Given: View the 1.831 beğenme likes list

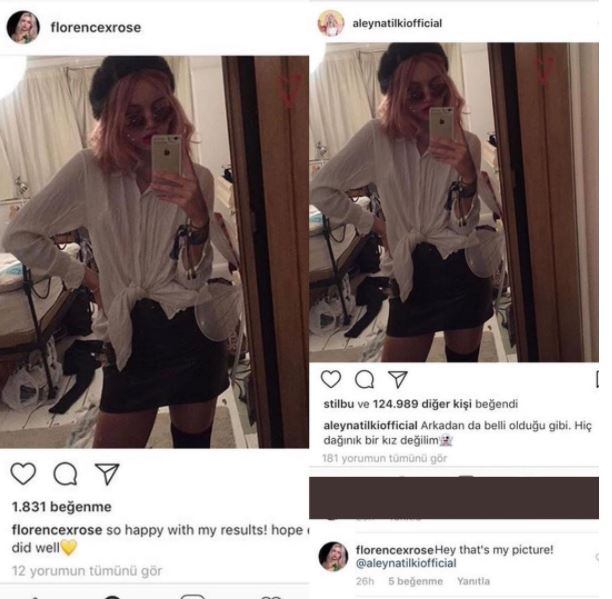Looking at the screenshot, I should (x=62, y=507).
